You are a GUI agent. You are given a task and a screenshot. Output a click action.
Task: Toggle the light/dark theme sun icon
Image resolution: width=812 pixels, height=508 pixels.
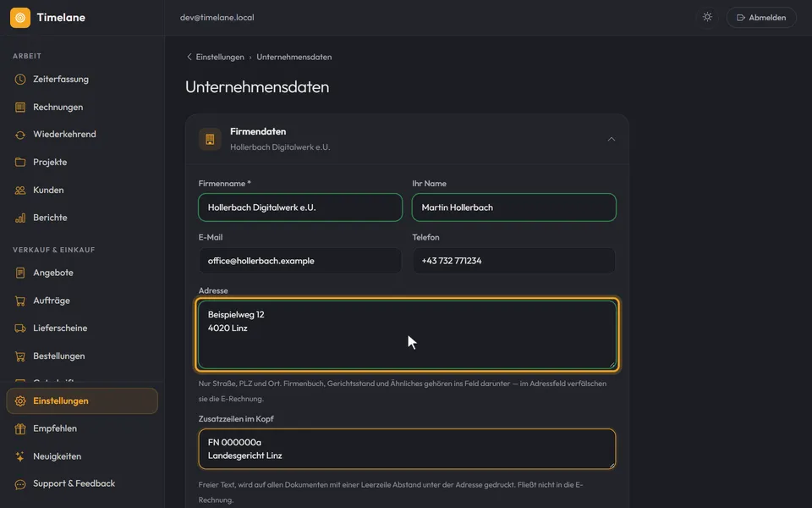pyautogui.click(x=707, y=17)
